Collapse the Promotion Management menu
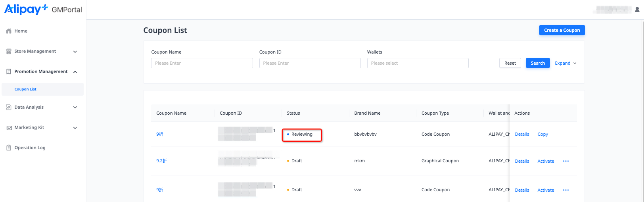The image size is (644, 202). click(75, 72)
